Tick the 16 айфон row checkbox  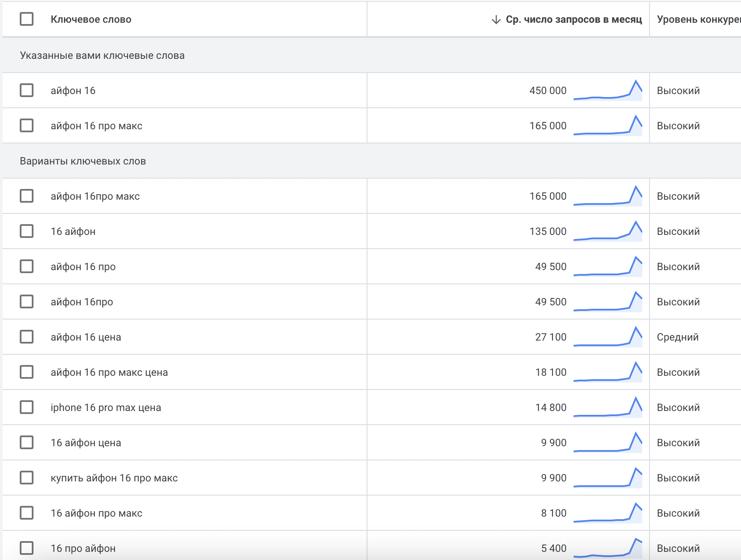(27, 231)
